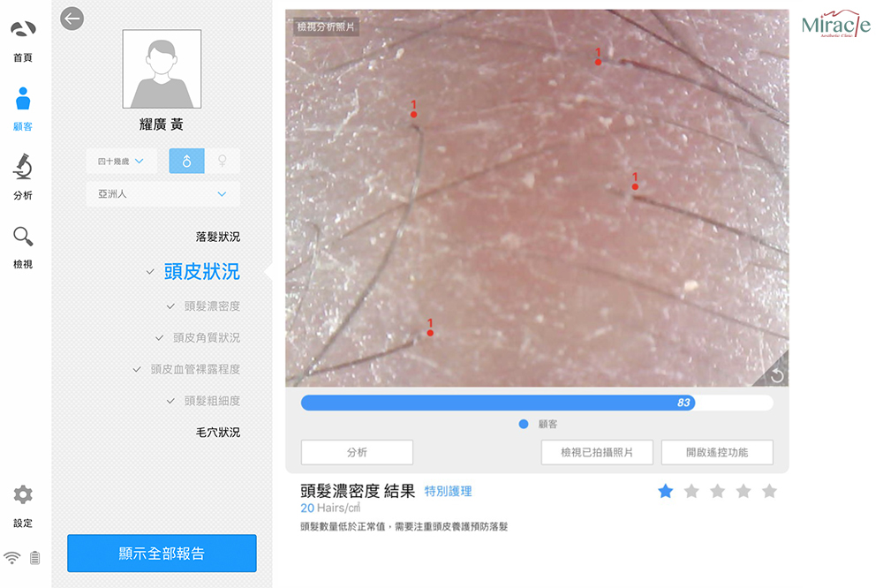This screenshot has height=588, width=883.
Task: Open the 檢視 magnifier view icon
Action: point(23,237)
